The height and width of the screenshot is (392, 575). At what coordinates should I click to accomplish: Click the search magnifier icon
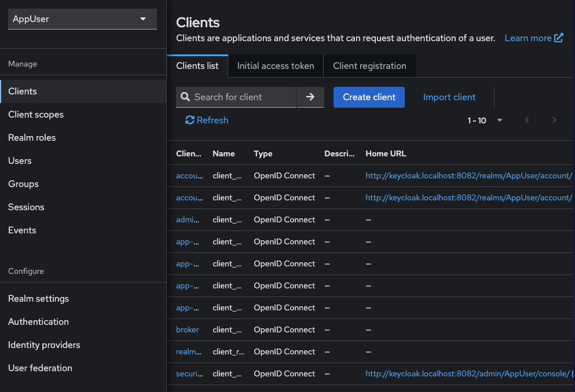click(185, 97)
